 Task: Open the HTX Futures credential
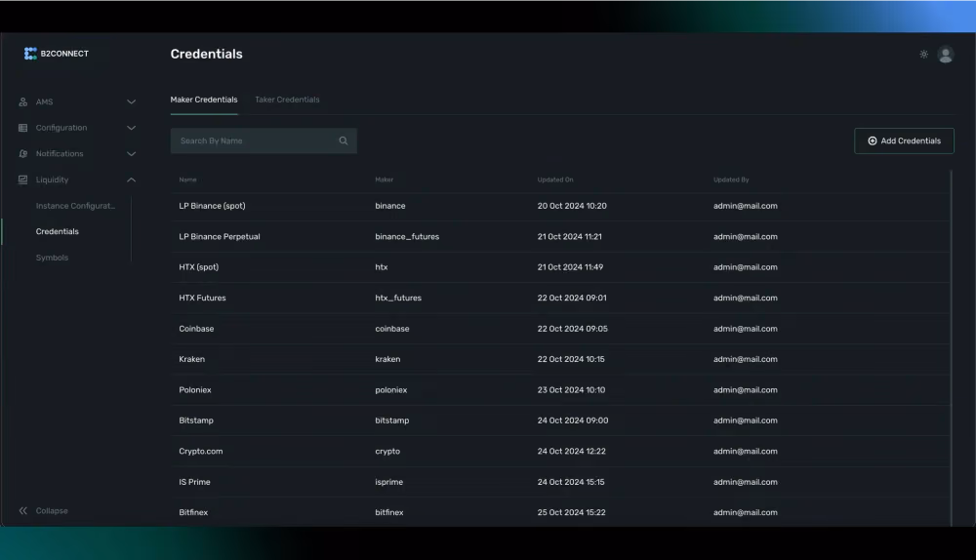click(202, 298)
